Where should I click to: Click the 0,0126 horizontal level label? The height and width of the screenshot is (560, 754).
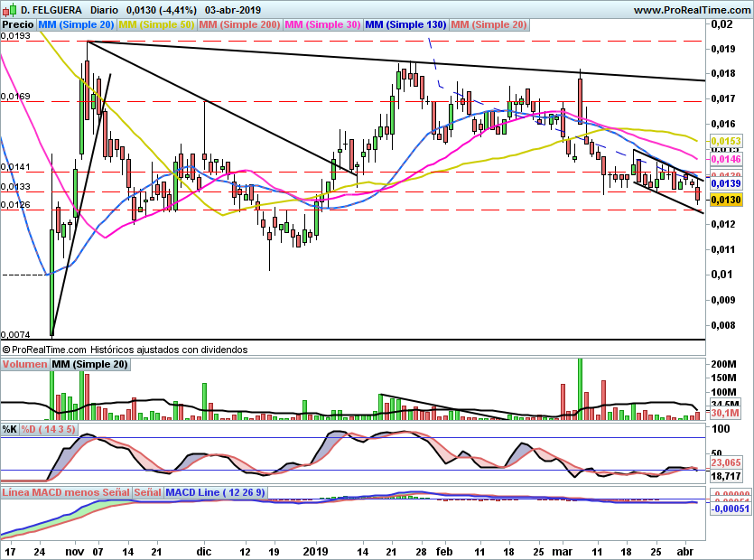(x=15, y=205)
